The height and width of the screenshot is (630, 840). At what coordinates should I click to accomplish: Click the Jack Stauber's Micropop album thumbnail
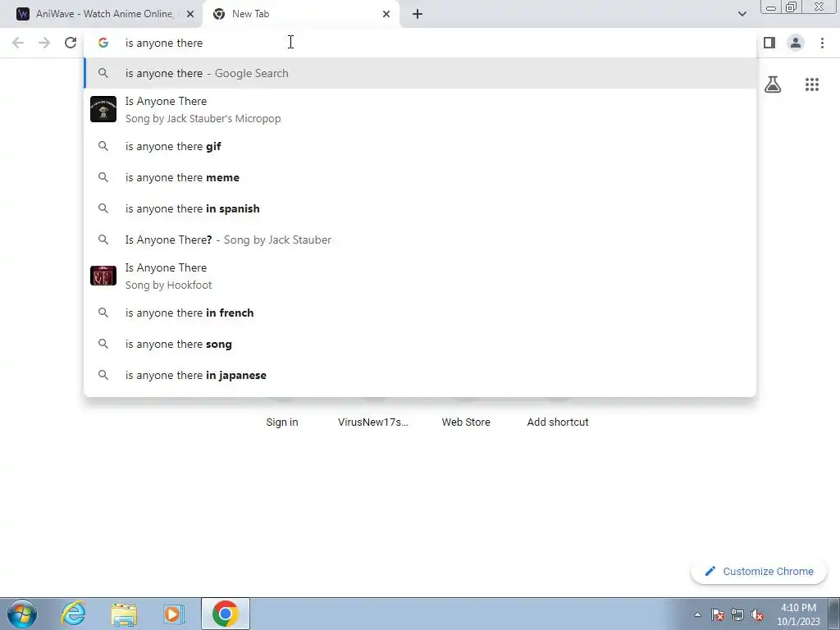tap(103, 109)
